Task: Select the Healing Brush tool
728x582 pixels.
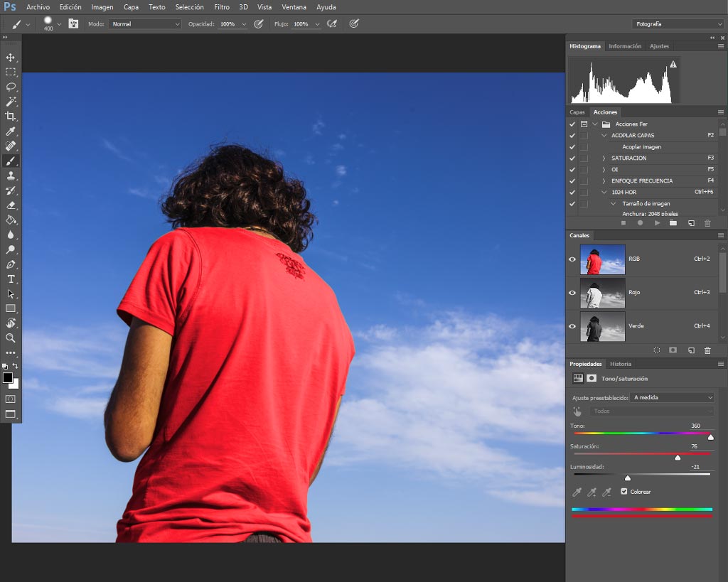Action: click(x=10, y=146)
